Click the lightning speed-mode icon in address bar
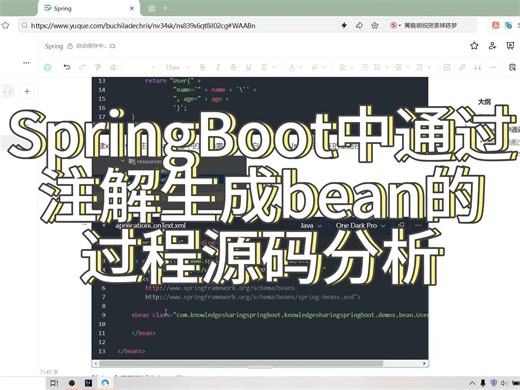Viewport: 520px width, 390px height. (x=344, y=25)
